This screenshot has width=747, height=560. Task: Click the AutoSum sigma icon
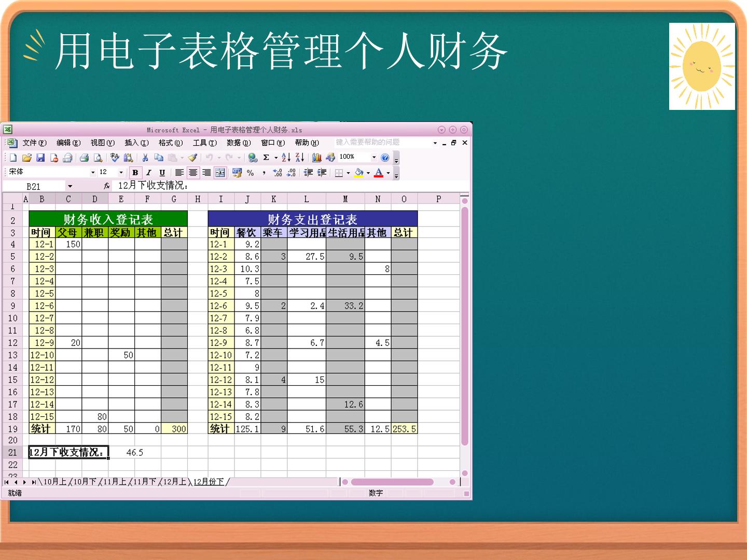coord(266,158)
